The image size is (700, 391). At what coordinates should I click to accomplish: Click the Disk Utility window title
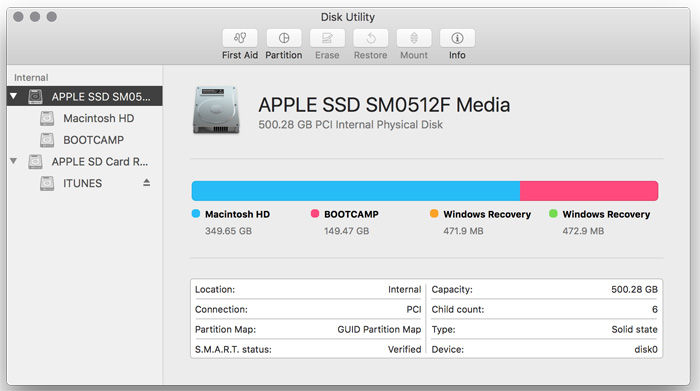pos(348,17)
